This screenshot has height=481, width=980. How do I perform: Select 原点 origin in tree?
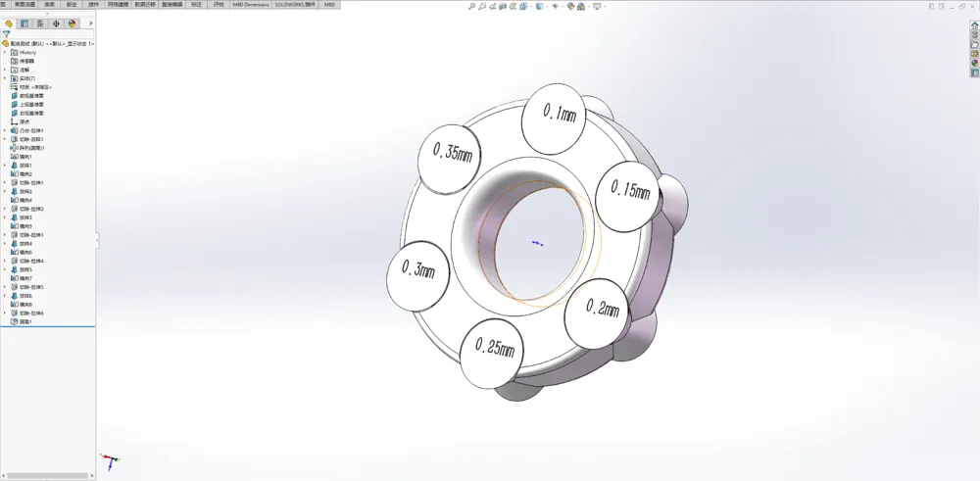pyautogui.click(x=20, y=122)
